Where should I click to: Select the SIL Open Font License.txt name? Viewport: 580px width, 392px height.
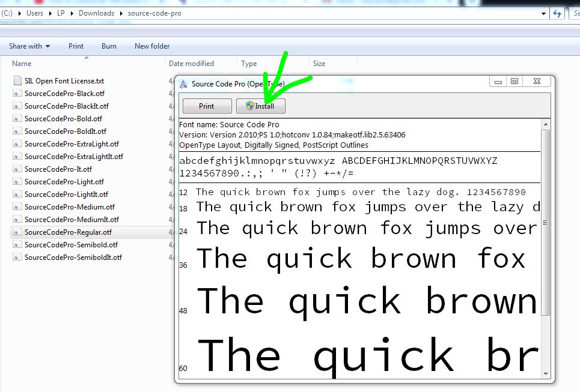(64, 81)
